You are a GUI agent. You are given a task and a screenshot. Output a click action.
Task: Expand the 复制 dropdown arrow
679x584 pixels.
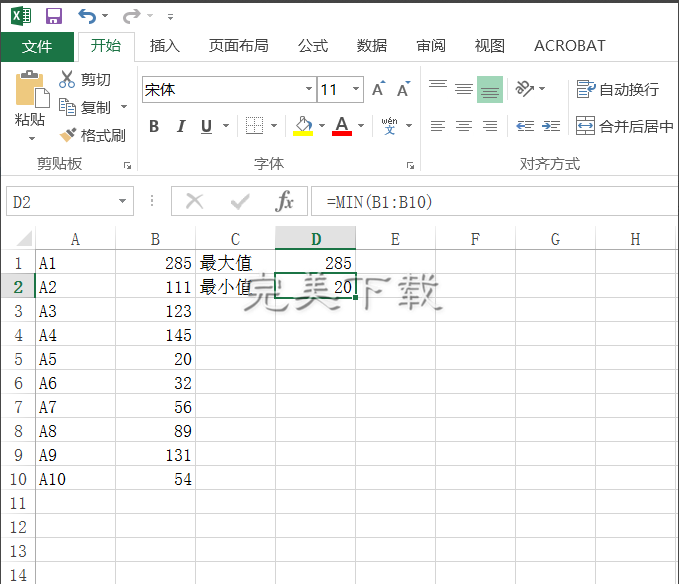[x=124, y=106]
